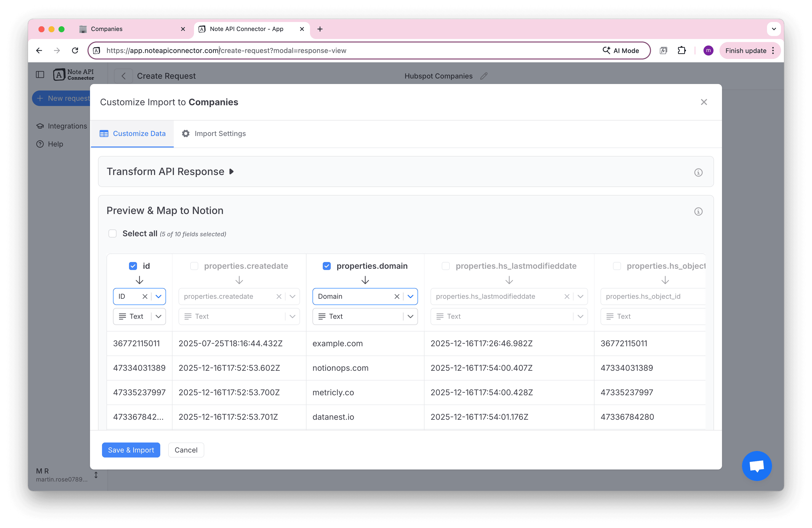Check the Select all checkbox
Screen dimensions: 812x528
(112, 234)
